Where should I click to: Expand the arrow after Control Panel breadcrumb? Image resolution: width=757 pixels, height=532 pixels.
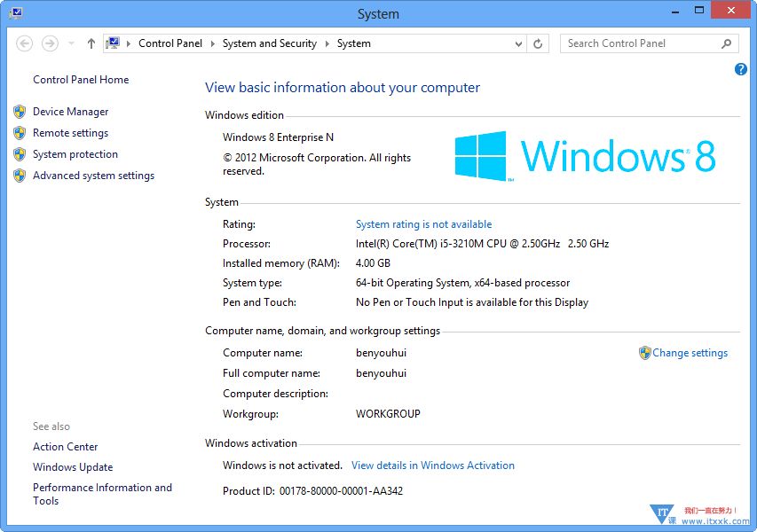point(212,44)
